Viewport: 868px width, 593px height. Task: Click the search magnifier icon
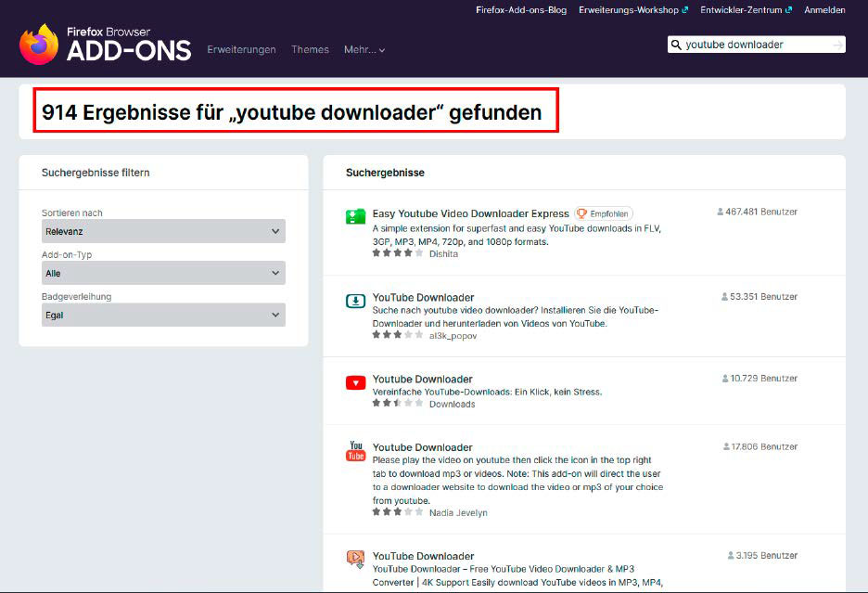[676, 45]
